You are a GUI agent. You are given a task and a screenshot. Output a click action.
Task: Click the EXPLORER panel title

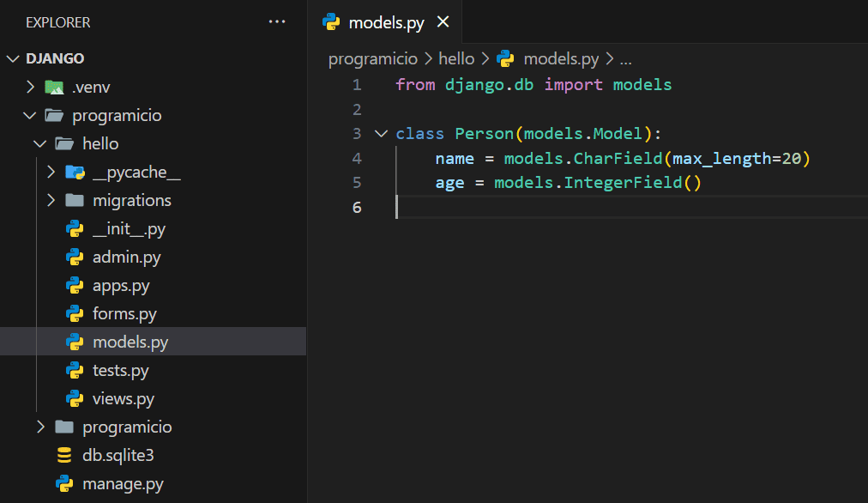57,22
